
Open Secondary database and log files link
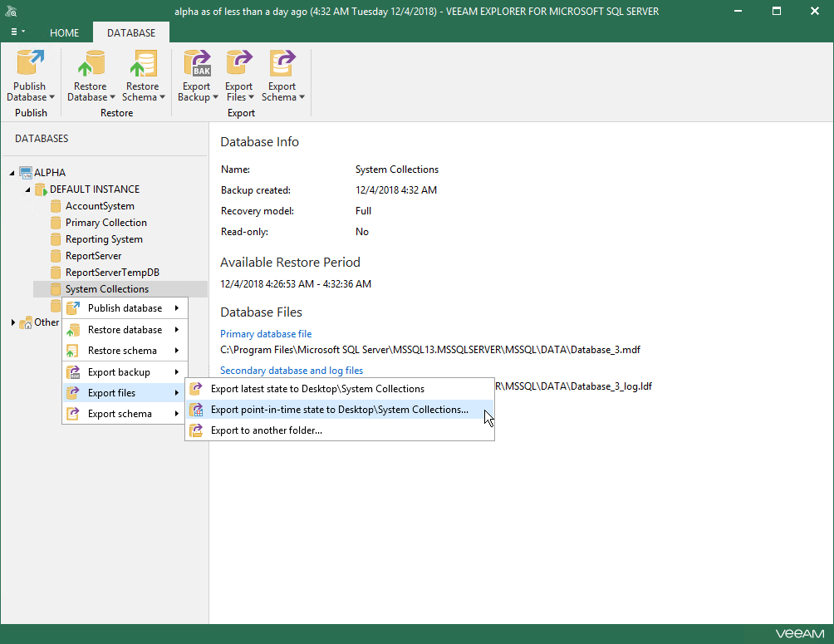(292, 371)
